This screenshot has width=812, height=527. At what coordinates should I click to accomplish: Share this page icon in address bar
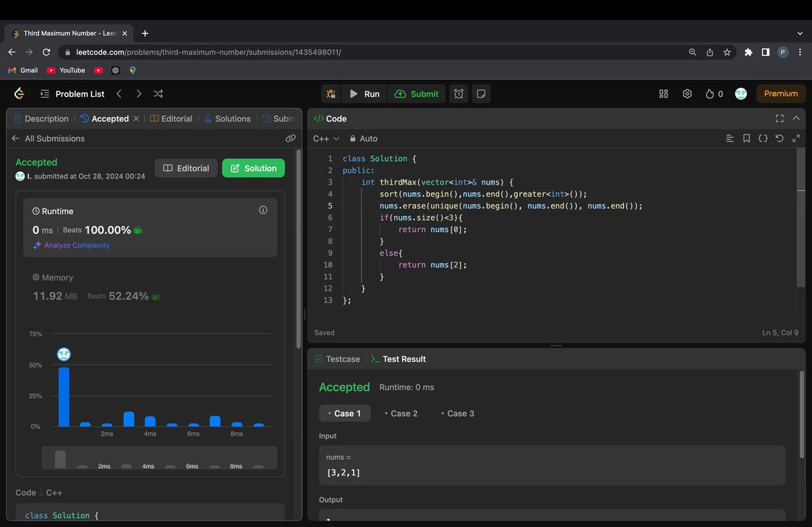click(x=710, y=52)
